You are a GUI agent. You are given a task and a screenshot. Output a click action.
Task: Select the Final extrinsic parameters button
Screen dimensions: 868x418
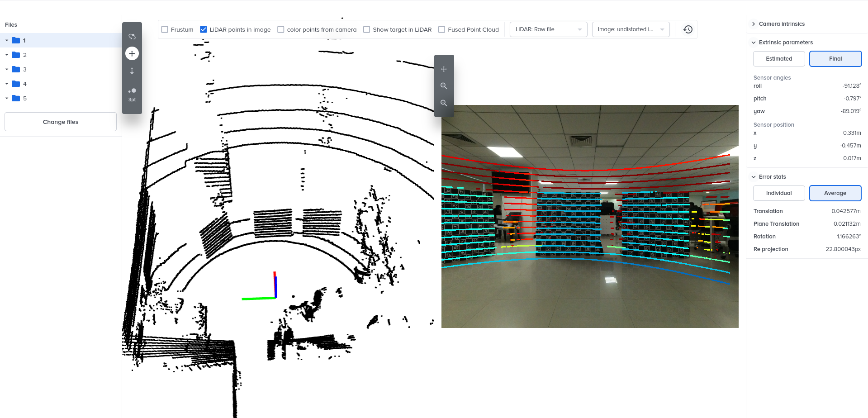point(835,59)
